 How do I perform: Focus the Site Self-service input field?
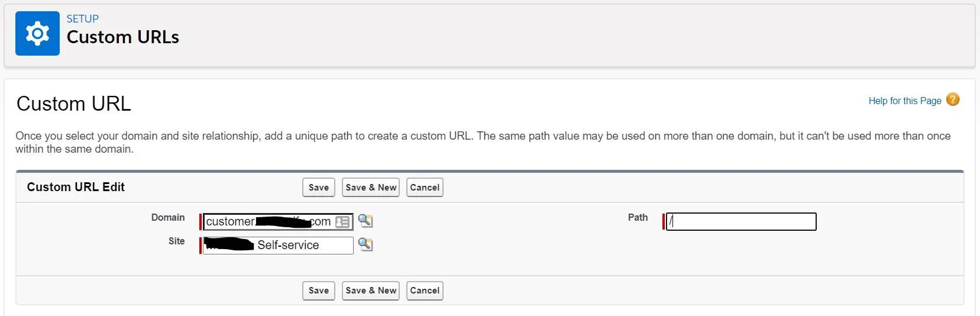point(278,246)
